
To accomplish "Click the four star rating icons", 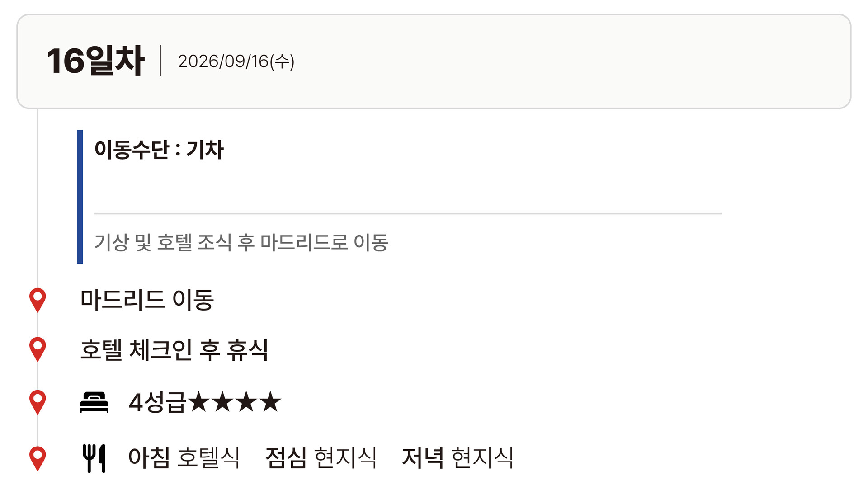I will click(x=235, y=402).
